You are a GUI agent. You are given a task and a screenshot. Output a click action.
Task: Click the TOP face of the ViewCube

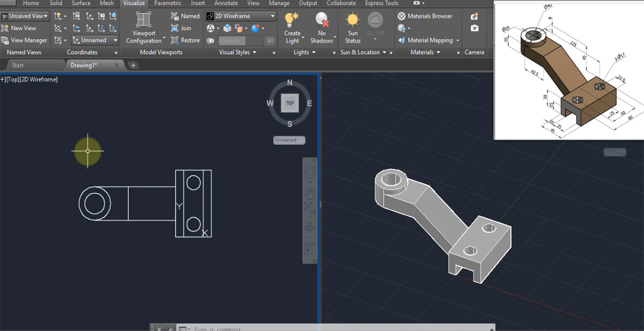[290, 103]
